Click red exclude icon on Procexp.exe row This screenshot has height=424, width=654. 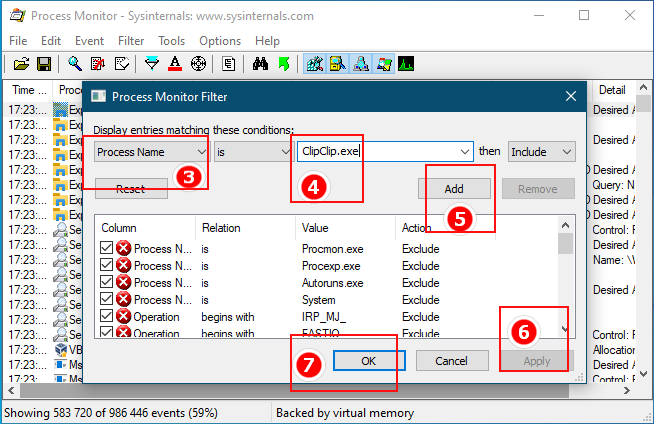click(123, 266)
